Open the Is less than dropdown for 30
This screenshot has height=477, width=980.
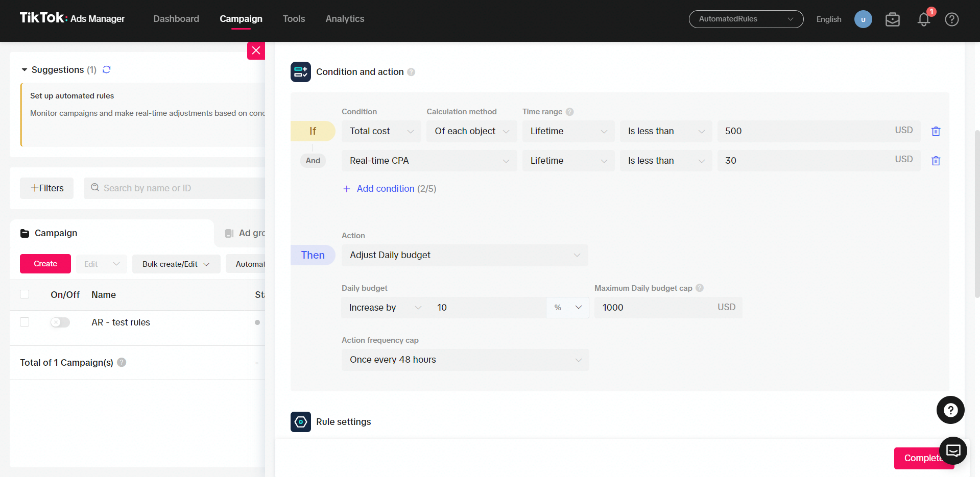coord(666,161)
